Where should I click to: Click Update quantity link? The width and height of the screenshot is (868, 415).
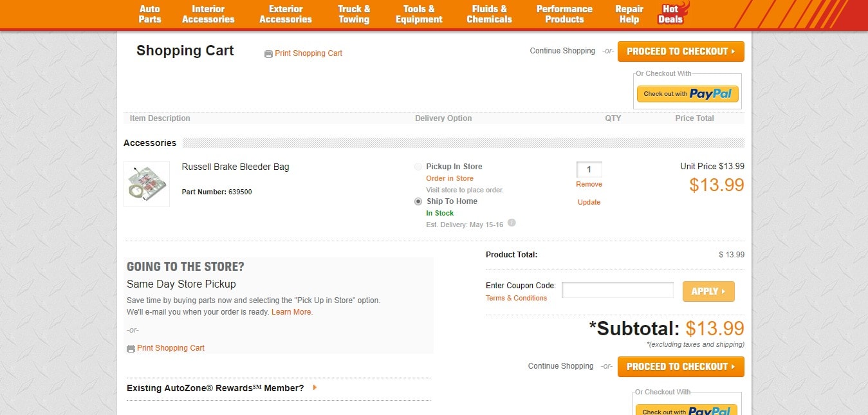coord(589,202)
